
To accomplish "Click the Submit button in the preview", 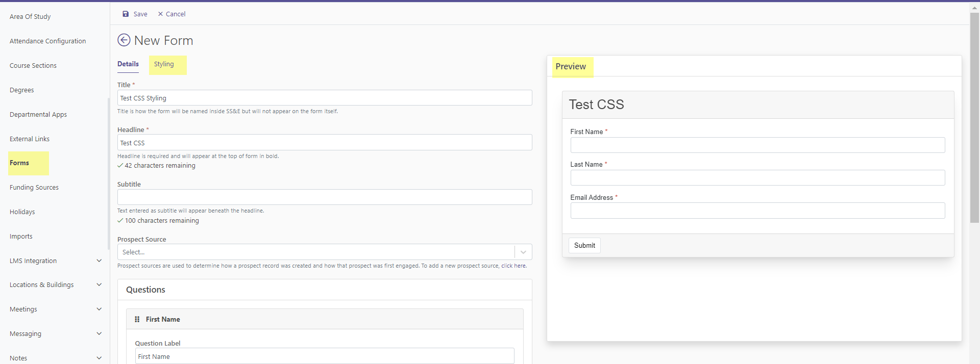I will point(584,245).
